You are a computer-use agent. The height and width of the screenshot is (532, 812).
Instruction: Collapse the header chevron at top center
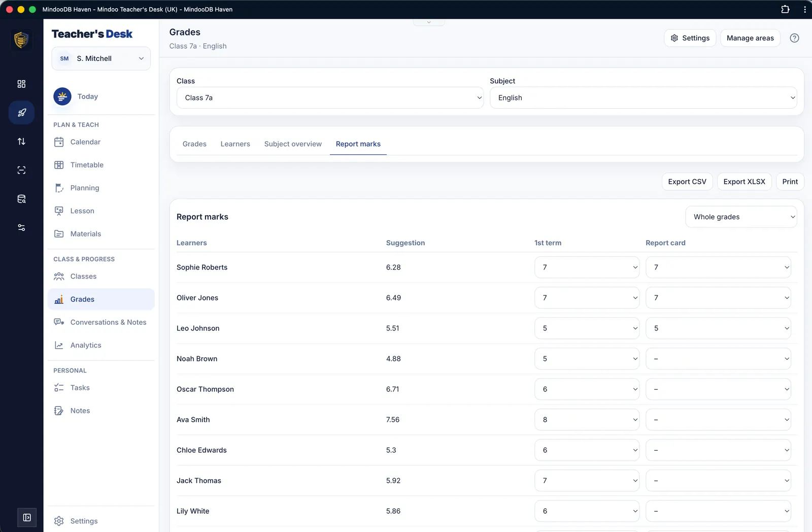point(429,22)
